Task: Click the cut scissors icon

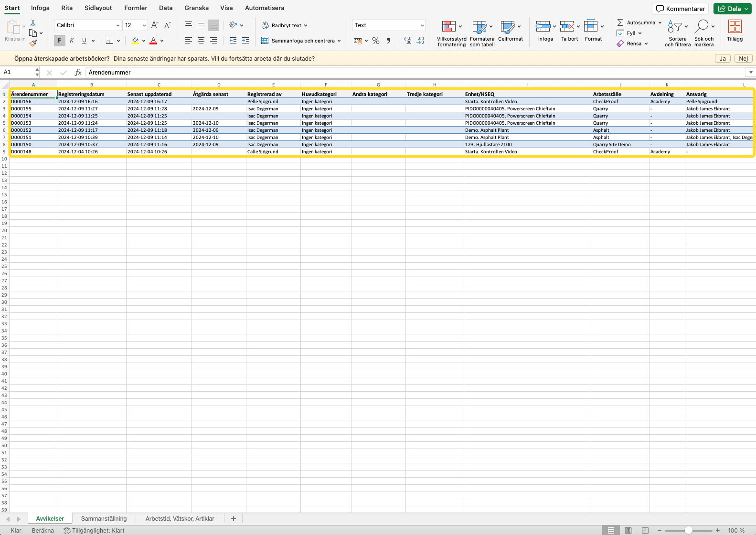Action: [33, 23]
